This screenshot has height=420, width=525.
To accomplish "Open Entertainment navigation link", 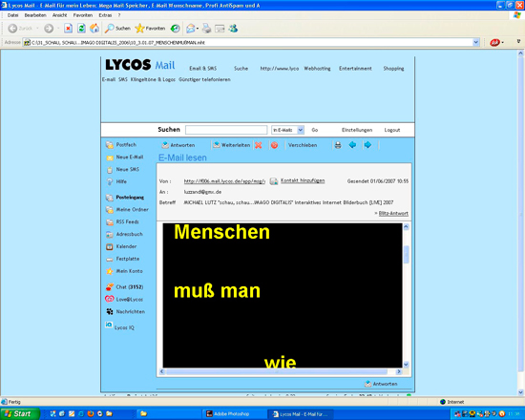I will 355,69.
